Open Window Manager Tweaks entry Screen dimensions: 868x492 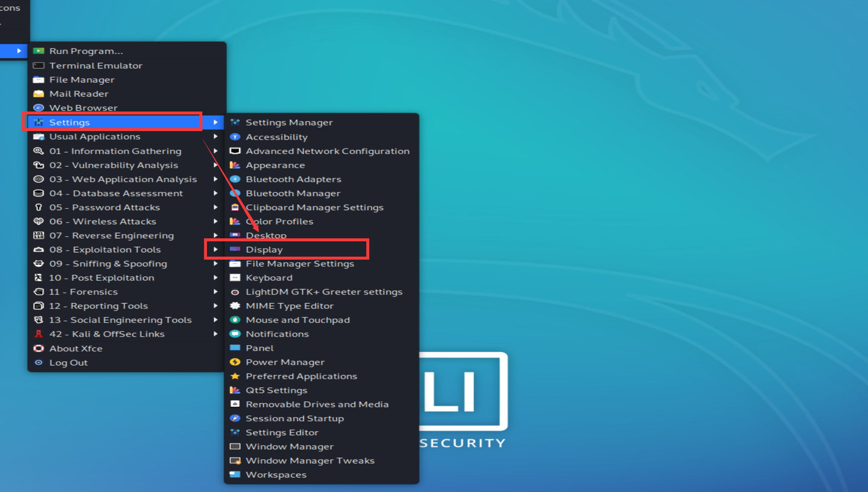click(x=310, y=461)
